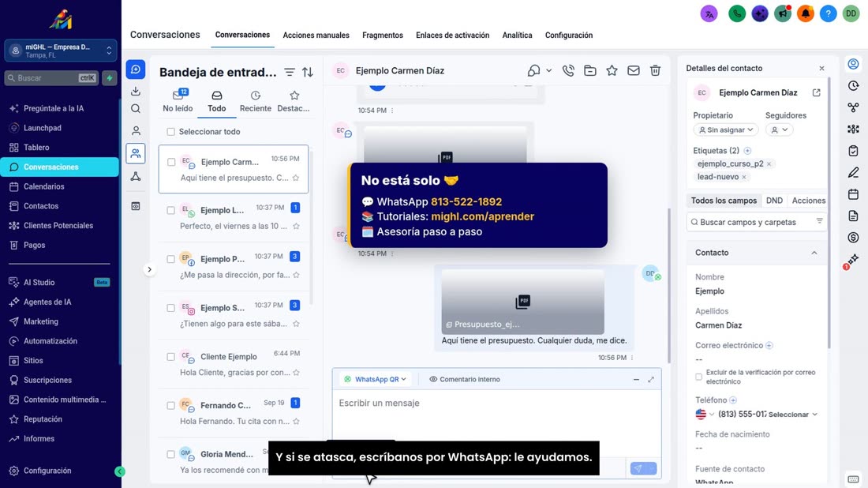Go to the Analítica tab
This screenshot has width=868, height=488.
pos(517,36)
